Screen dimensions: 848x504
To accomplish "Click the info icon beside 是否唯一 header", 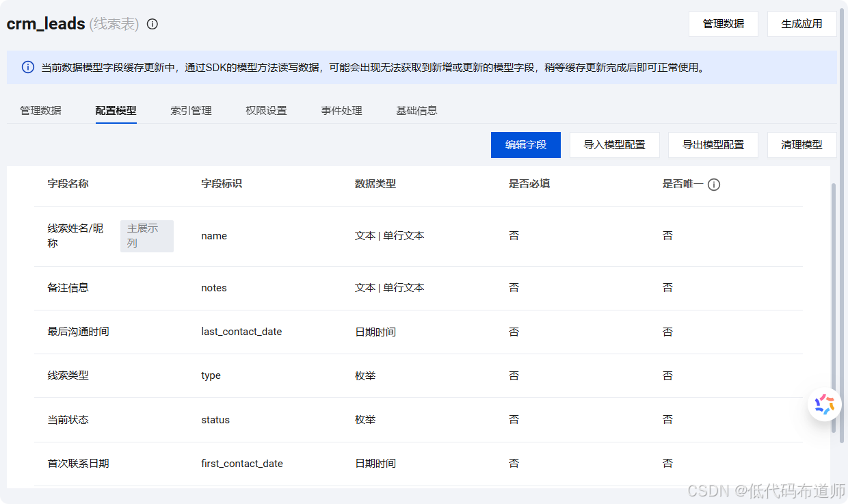I will [714, 185].
